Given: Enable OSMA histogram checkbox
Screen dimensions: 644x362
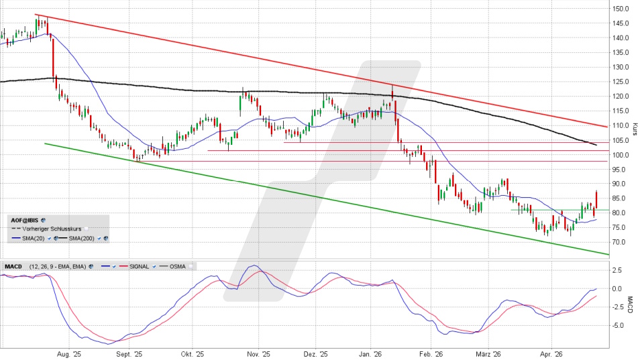Looking at the screenshot, I should (191, 266).
